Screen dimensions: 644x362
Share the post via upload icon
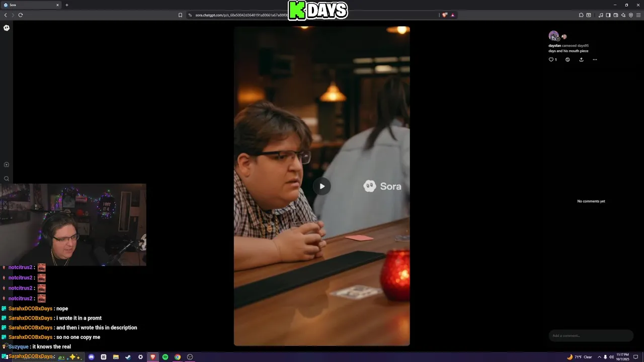point(581,60)
